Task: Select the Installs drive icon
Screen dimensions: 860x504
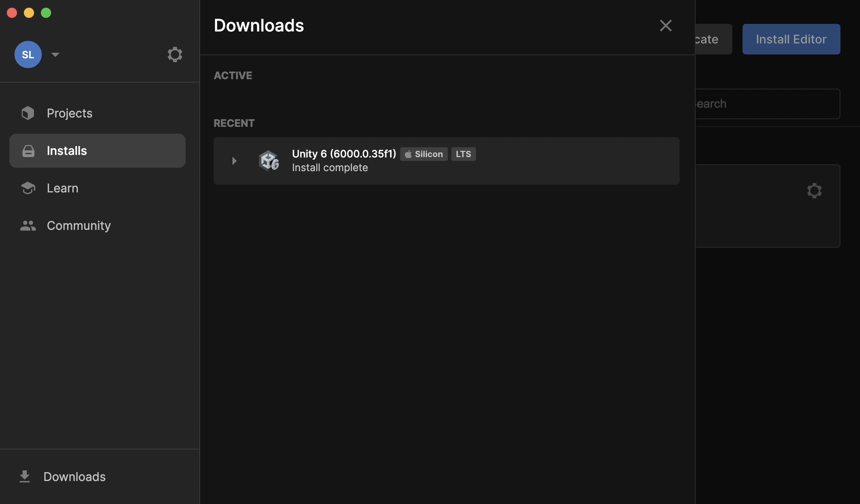Action: pyautogui.click(x=28, y=151)
